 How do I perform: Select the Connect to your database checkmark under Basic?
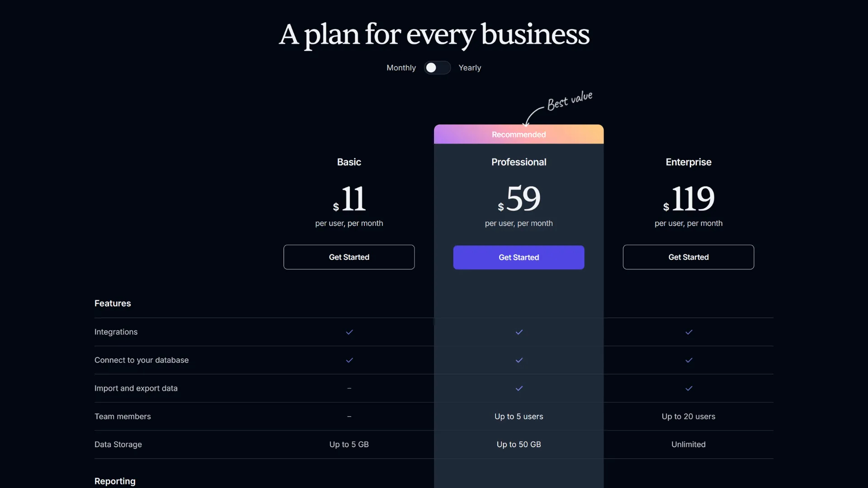click(349, 360)
